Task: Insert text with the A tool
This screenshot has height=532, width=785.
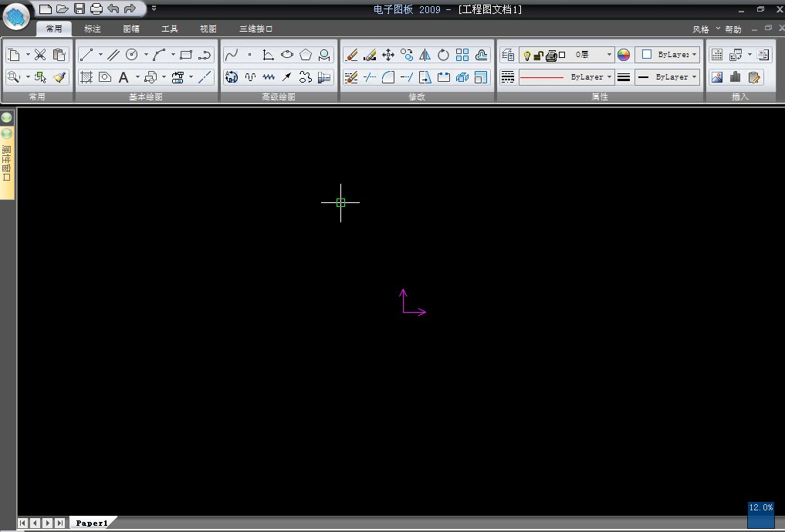Action: click(x=124, y=77)
